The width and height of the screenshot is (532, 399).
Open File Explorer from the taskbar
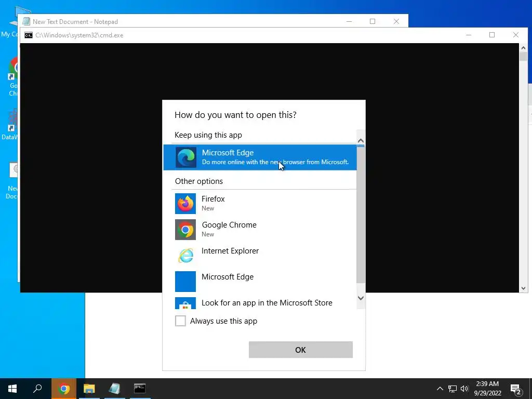click(89, 389)
